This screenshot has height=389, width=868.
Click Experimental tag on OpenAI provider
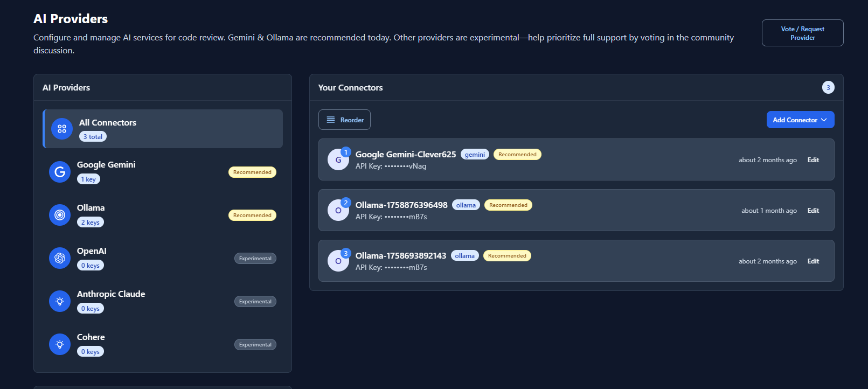coord(255,259)
